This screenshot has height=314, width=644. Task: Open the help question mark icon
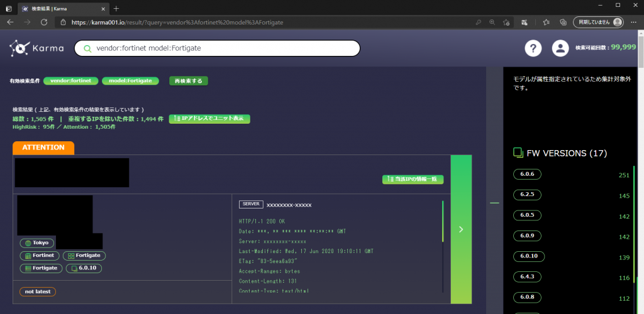533,48
